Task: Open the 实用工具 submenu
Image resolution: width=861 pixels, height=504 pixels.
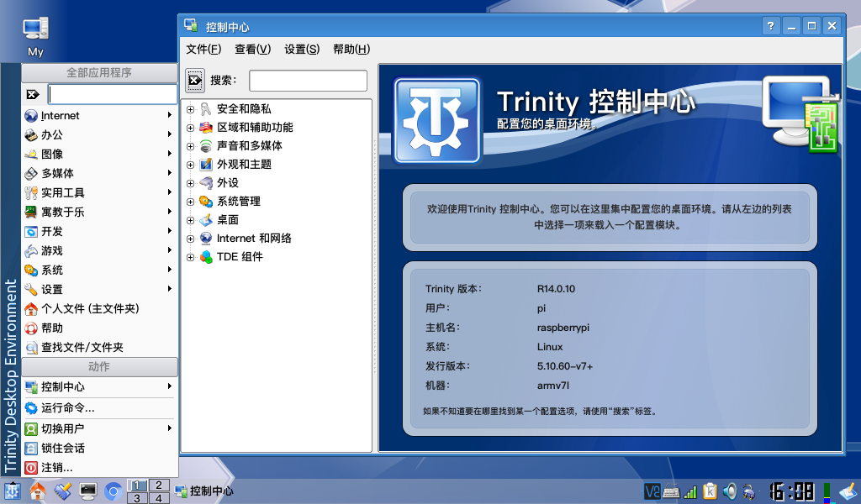Action: coord(99,192)
